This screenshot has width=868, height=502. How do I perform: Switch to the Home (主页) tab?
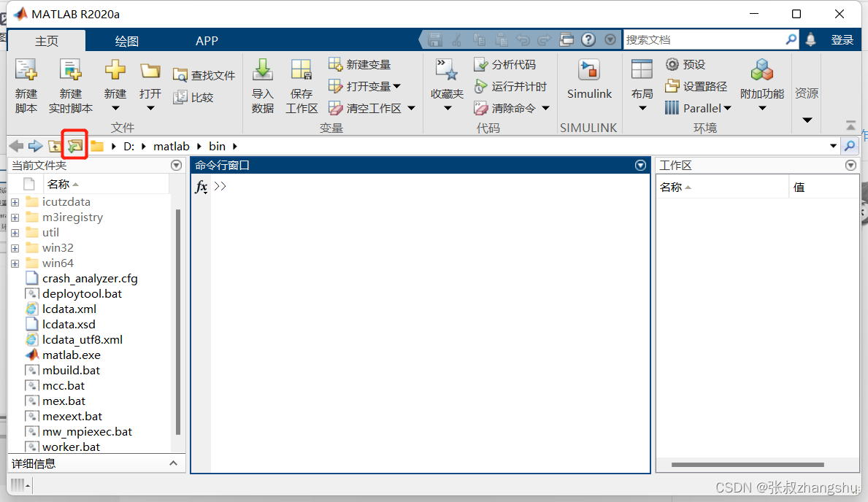tap(47, 41)
